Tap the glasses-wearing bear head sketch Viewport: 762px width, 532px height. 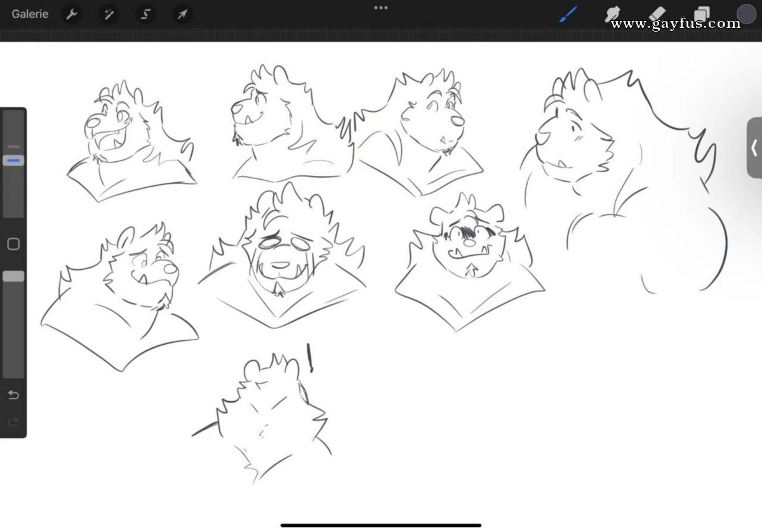283,254
